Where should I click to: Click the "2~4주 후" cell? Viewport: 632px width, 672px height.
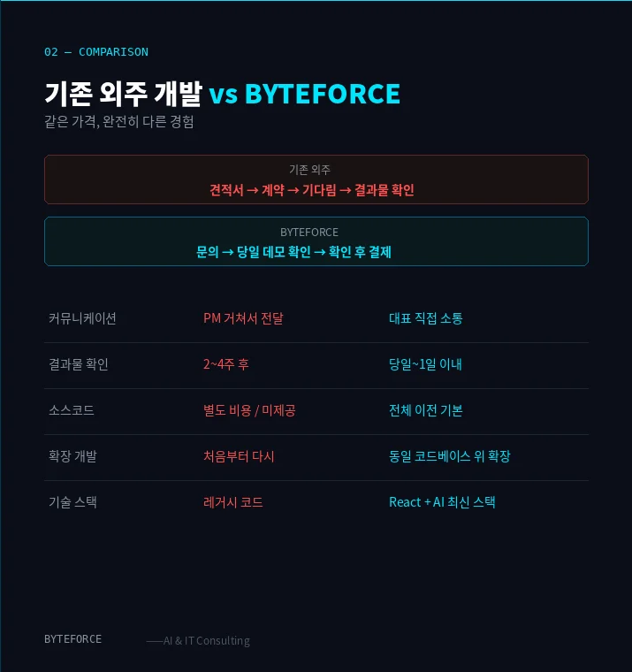tap(226, 364)
